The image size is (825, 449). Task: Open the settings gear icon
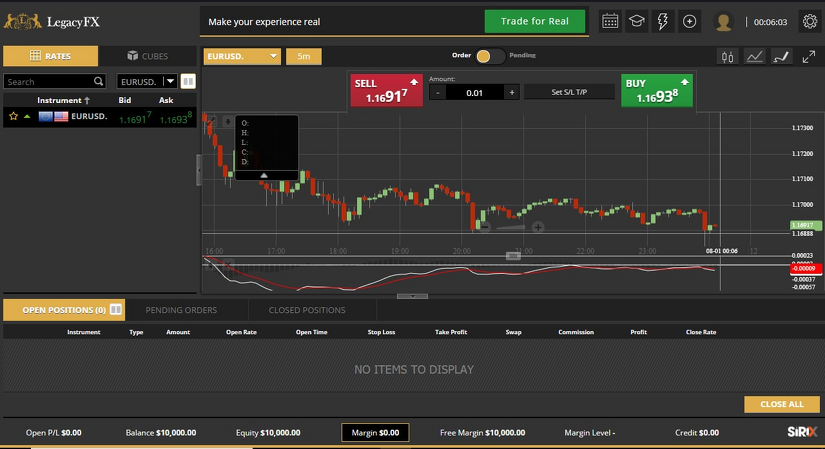(810, 22)
